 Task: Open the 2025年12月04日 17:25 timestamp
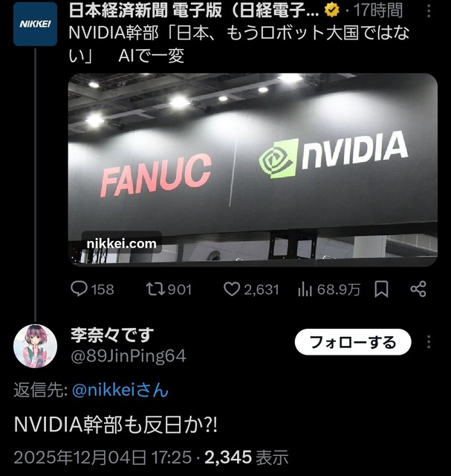[x=103, y=457]
